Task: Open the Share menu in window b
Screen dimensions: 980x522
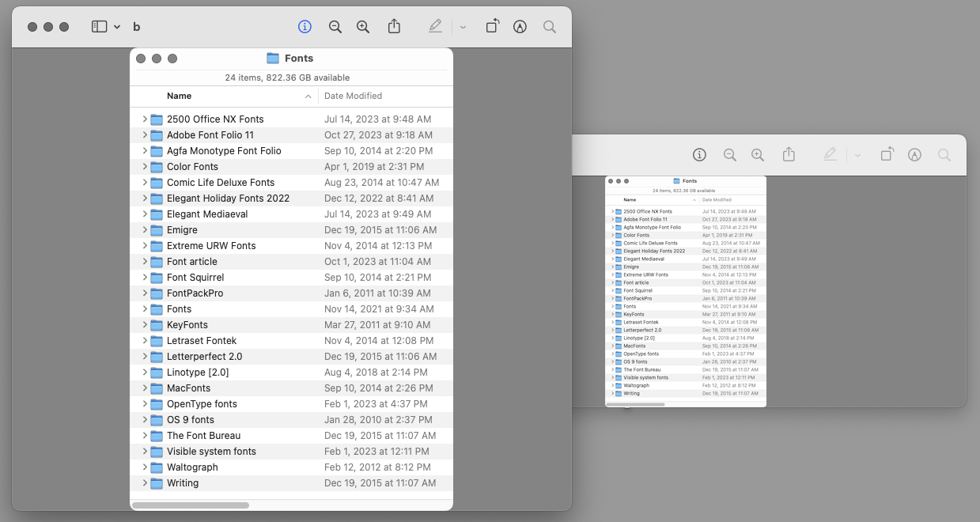Action: pos(394,26)
